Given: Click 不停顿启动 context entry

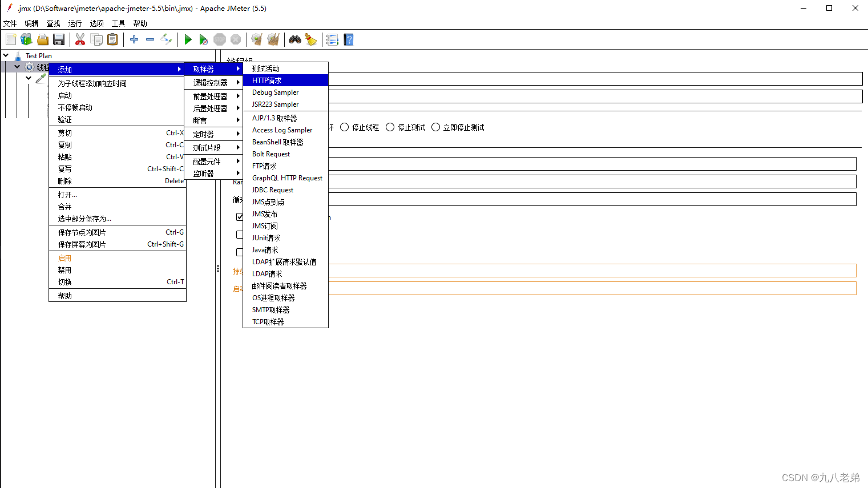Looking at the screenshot, I should (118, 107).
